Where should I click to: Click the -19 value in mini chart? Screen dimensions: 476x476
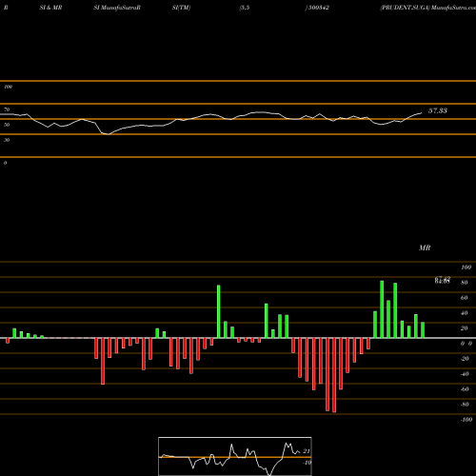(307, 463)
